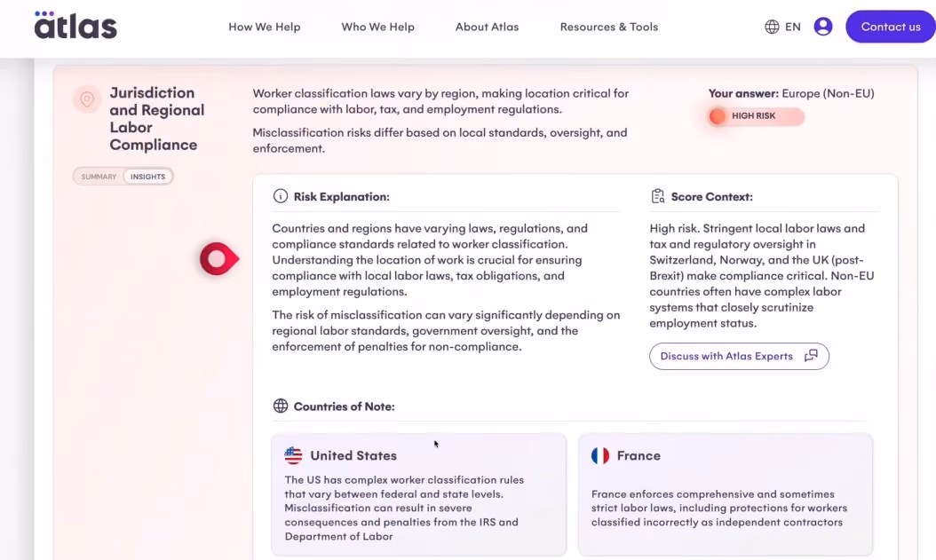
Task: Open the user account profile icon
Action: tap(822, 27)
